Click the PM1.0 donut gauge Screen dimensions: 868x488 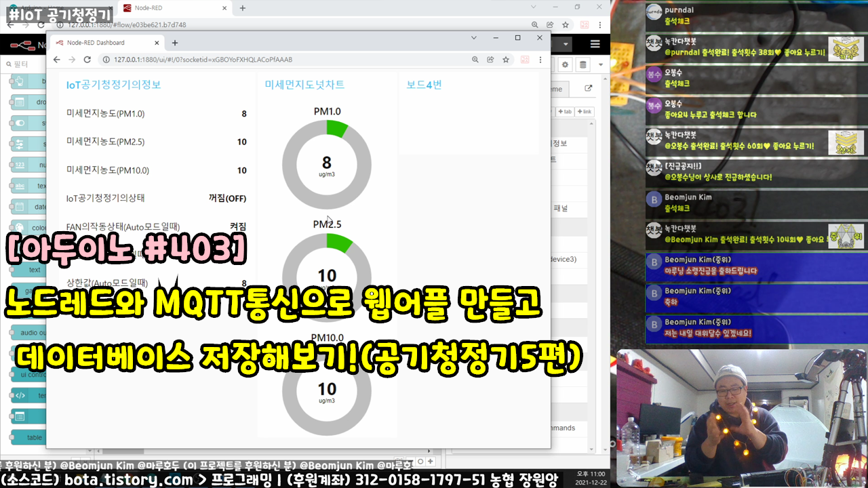tap(327, 165)
